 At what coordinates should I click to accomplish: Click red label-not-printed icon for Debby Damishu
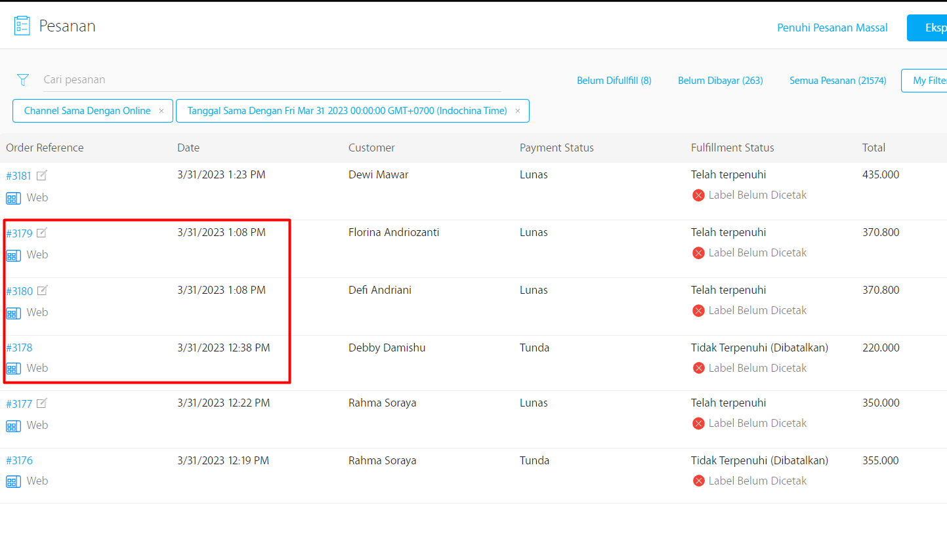(x=698, y=369)
